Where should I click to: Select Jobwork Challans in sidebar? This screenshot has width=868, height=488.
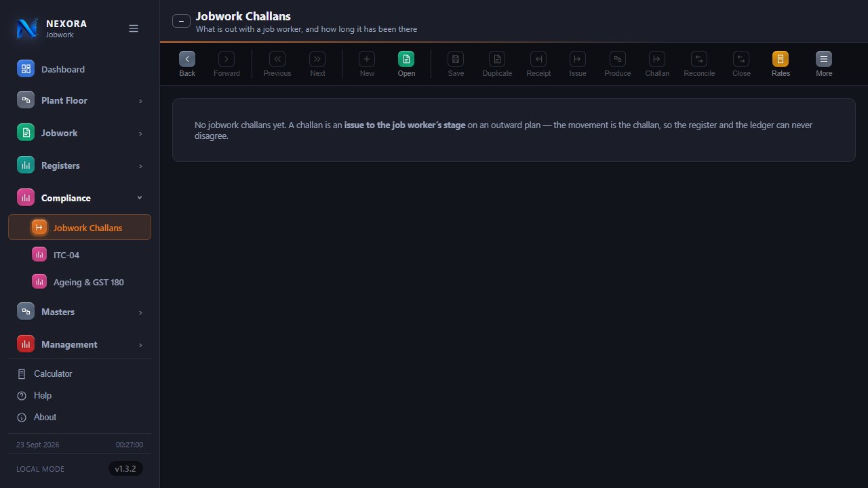point(79,227)
